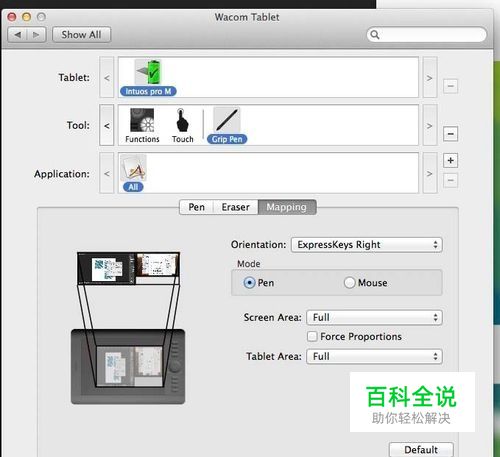Screen dimensions: 500x457
Task: Switch to the Eraser tab
Action: [236, 207]
